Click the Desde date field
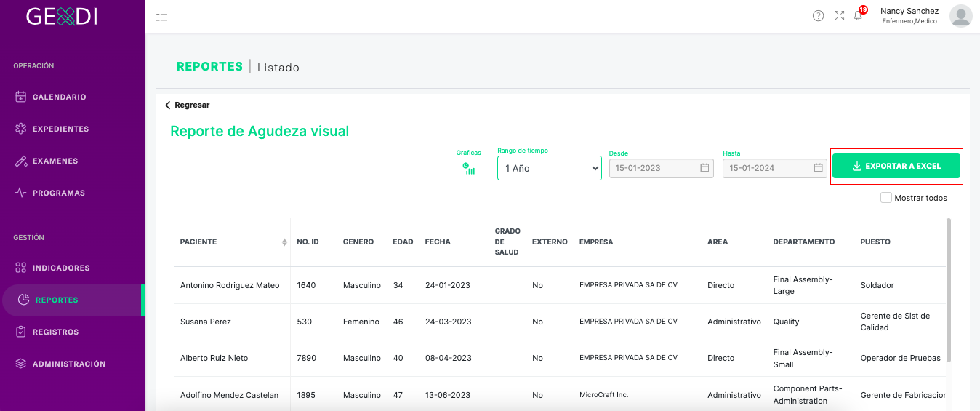This screenshot has width=980, height=411. coord(661,168)
